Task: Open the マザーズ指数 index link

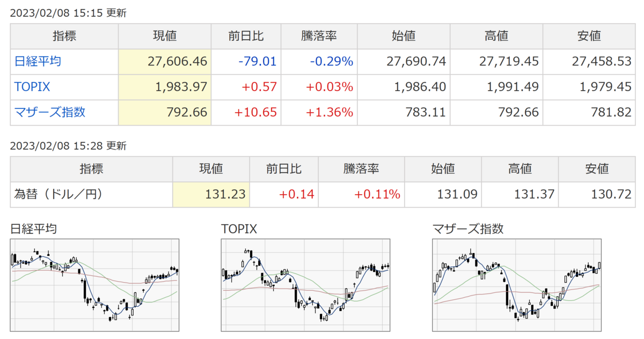Action: [x=49, y=112]
